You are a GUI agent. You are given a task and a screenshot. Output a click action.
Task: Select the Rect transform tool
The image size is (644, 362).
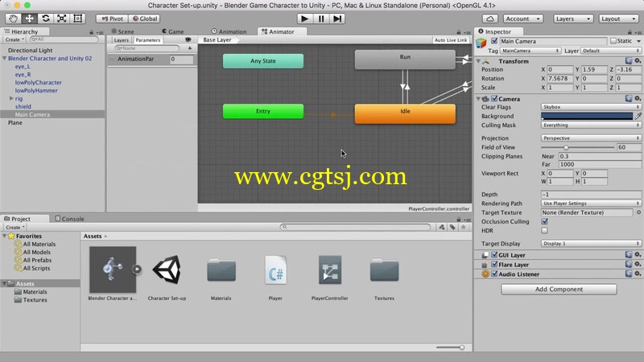[x=77, y=19]
